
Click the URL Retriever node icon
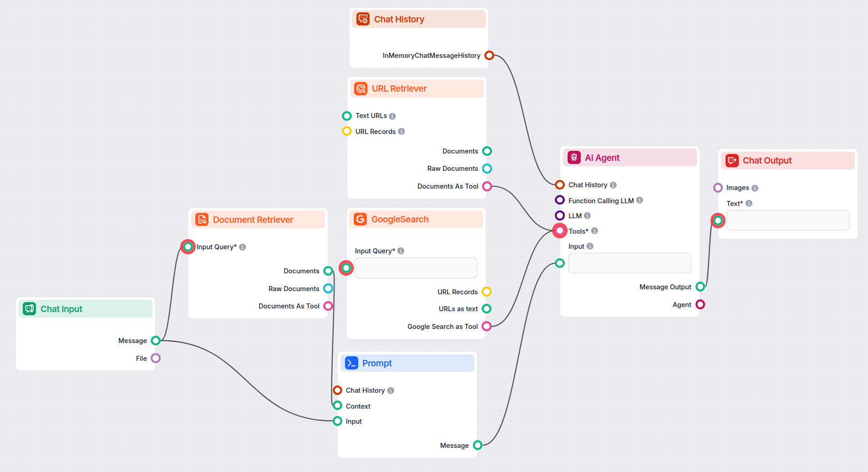point(360,88)
